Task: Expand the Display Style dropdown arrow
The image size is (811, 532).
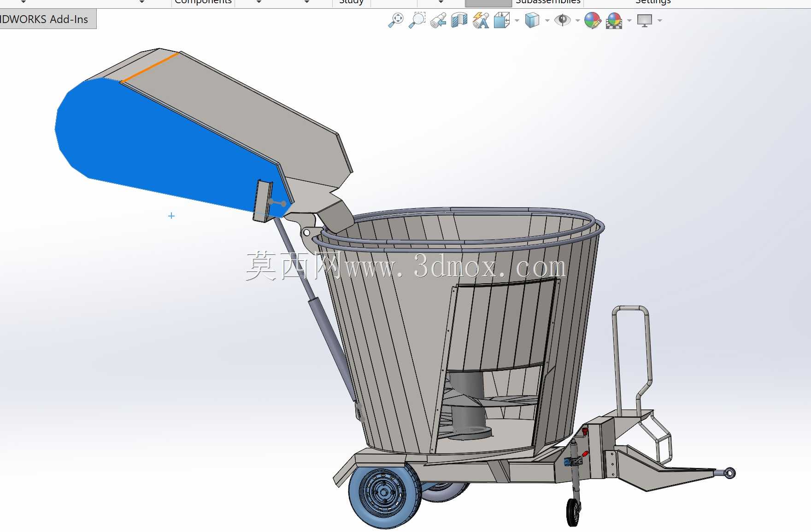Action: point(547,20)
